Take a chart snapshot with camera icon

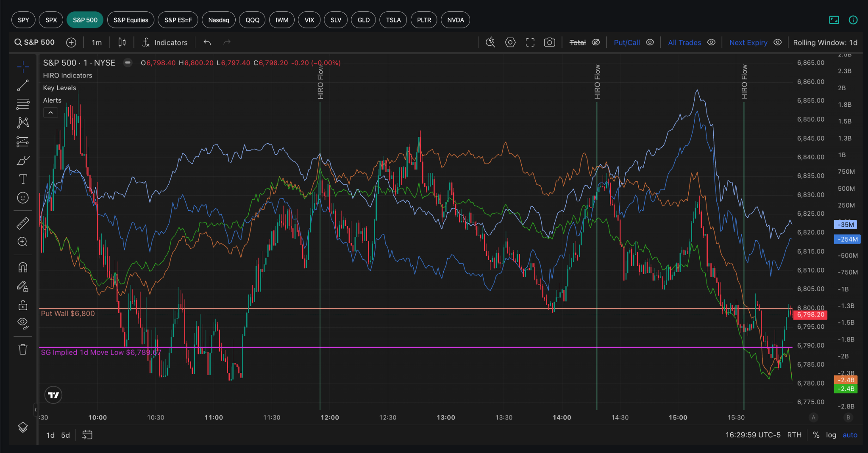click(549, 42)
